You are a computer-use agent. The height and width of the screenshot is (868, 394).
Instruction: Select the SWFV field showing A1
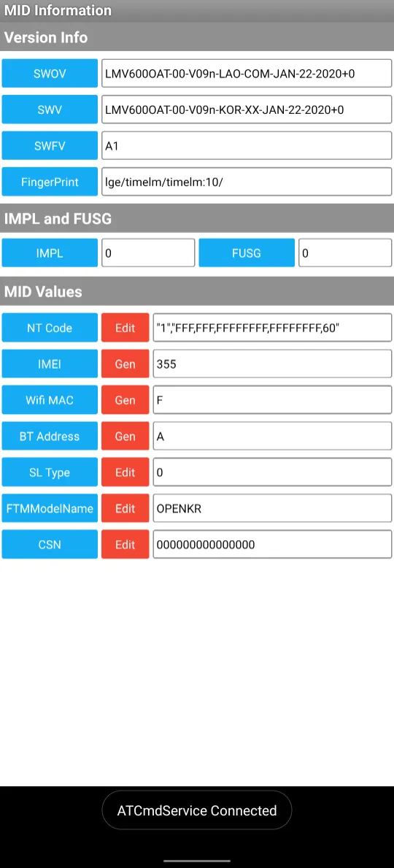pos(247,145)
